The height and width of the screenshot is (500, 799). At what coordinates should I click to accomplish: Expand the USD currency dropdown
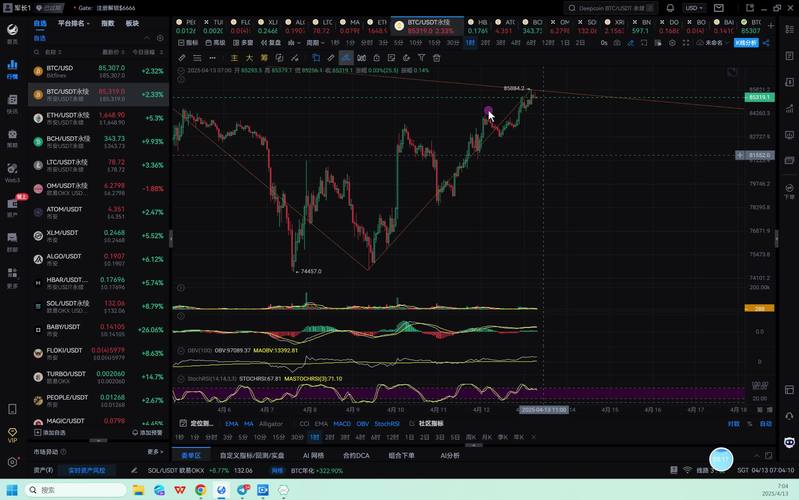[691, 7]
